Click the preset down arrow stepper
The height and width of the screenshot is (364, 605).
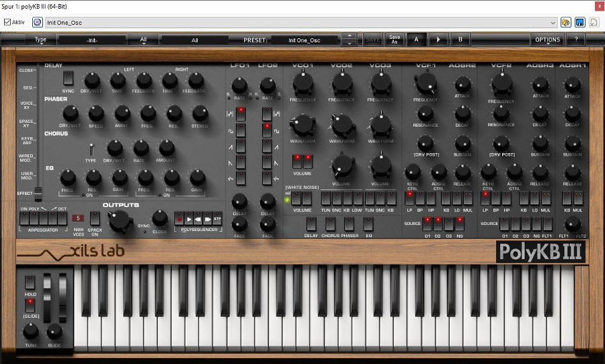pos(349,43)
